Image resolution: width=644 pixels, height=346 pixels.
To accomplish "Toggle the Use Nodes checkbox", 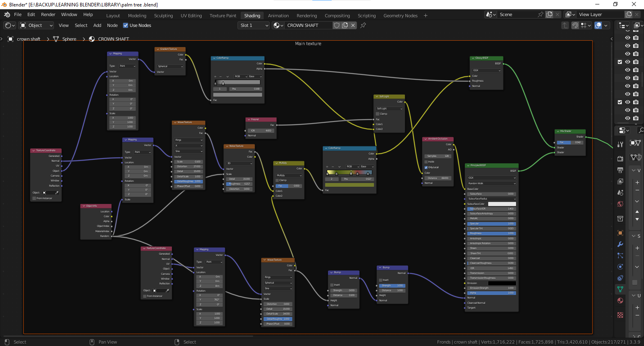I will pyautogui.click(x=126, y=25).
